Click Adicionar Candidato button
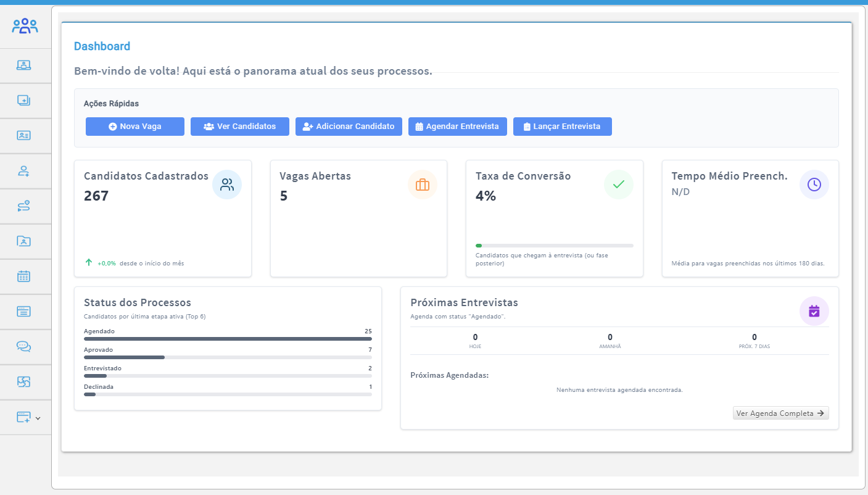This screenshot has width=868, height=495. [349, 127]
